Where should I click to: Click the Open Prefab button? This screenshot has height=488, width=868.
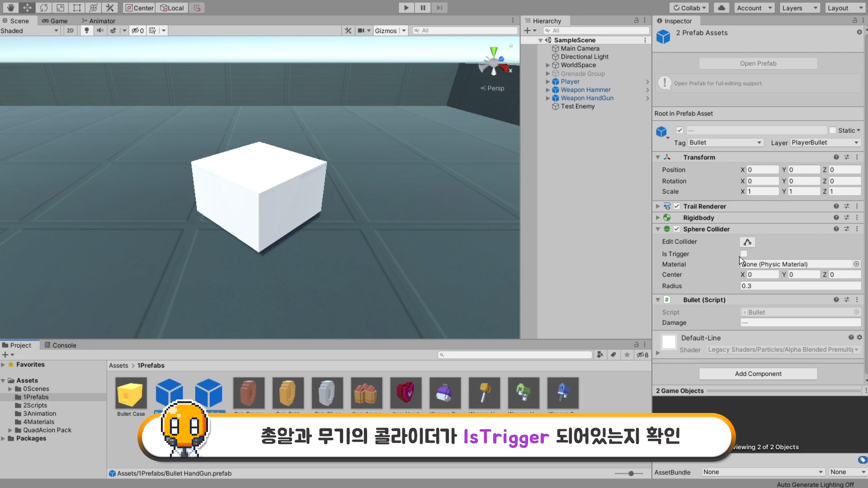coord(758,63)
